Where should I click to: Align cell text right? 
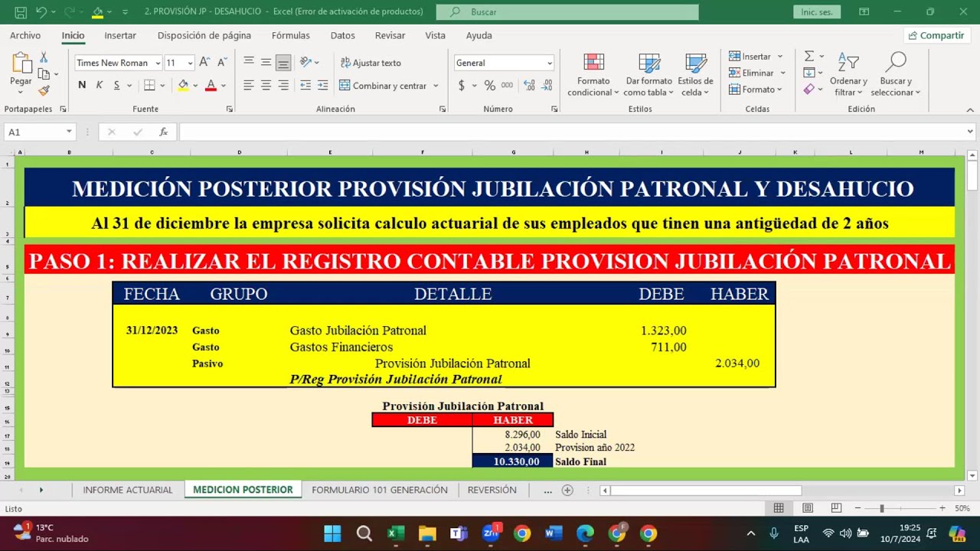pyautogui.click(x=283, y=85)
